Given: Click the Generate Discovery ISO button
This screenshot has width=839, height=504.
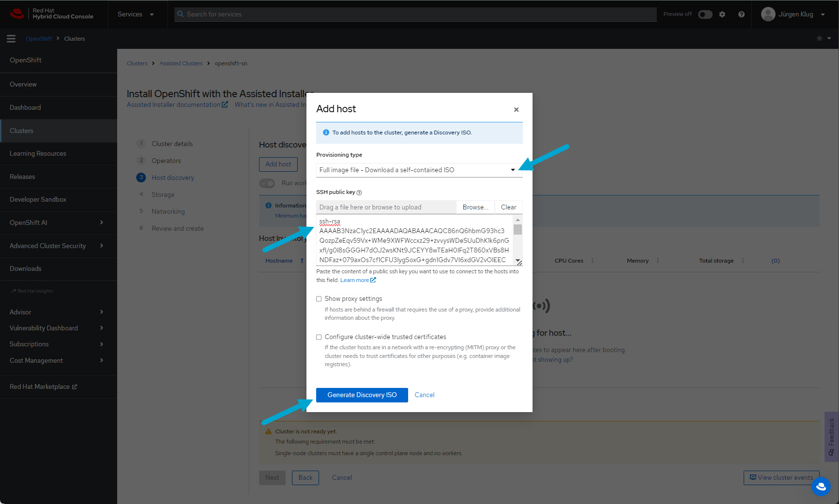Looking at the screenshot, I should point(362,395).
